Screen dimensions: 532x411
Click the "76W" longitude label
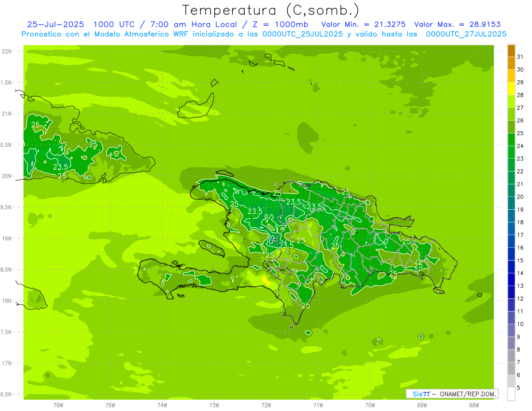(58, 405)
